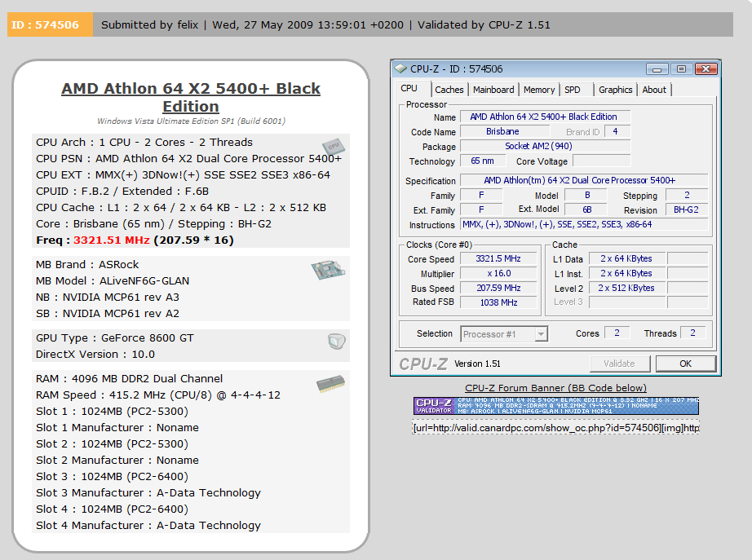This screenshot has height=560, width=752.
Task: Click the Revision BH-G2 field
Action: tap(686, 210)
